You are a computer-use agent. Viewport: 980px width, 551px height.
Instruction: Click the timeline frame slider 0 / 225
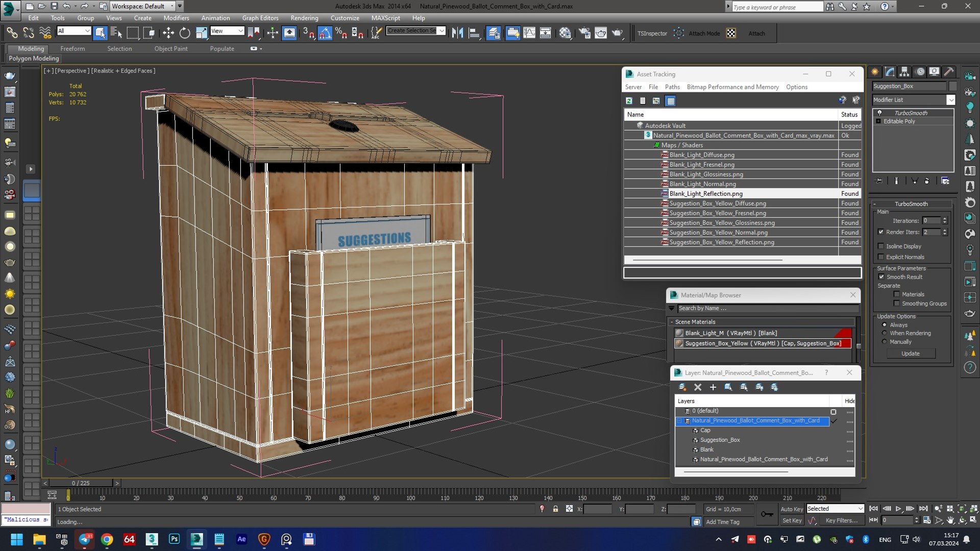pyautogui.click(x=81, y=483)
